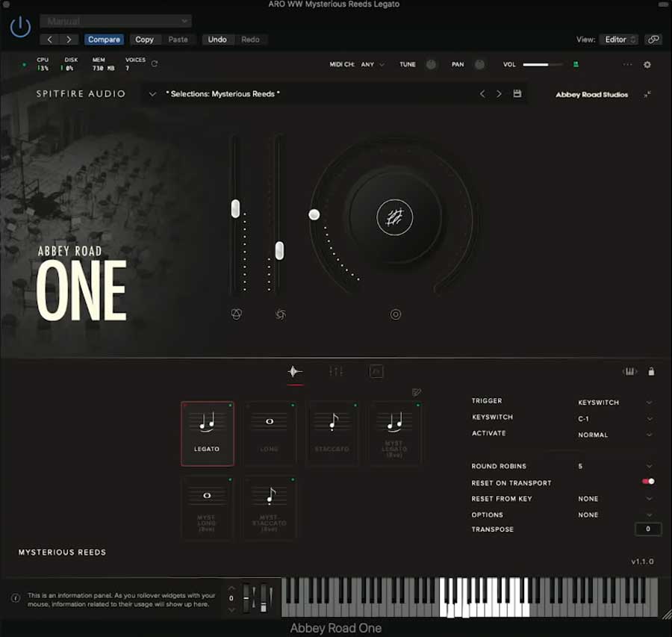Click the TUNE knob
Viewport: 672px width, 637px height.
tap(431, 64)
